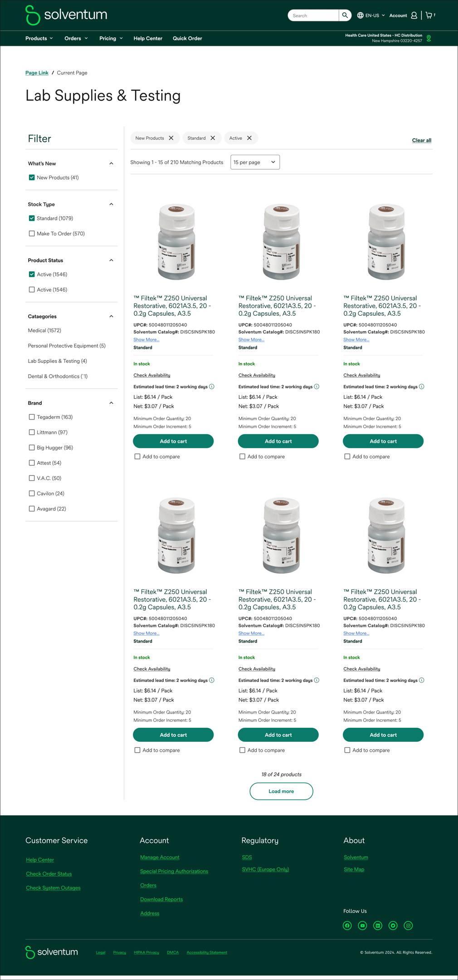Click the Solventum logo in the footer
458x980 pixels.
click(52, 952)
